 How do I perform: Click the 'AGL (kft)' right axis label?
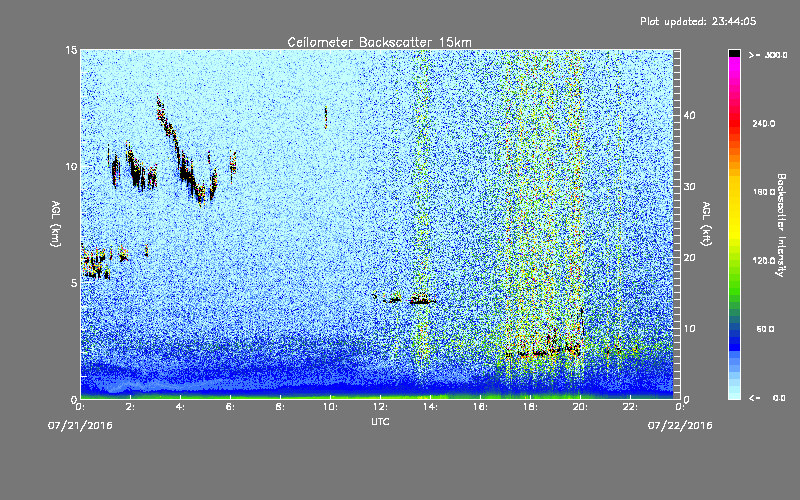(706, 224)
